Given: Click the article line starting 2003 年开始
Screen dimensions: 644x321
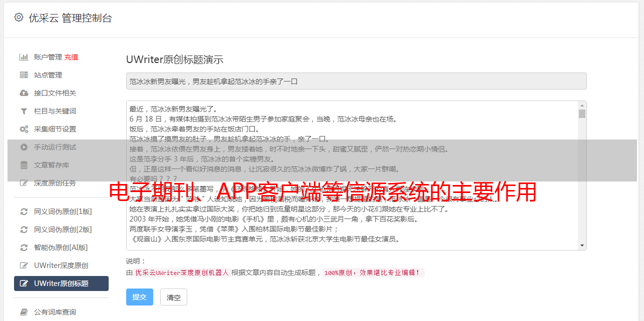Looking at the screenshot, I should click(274, 219).
